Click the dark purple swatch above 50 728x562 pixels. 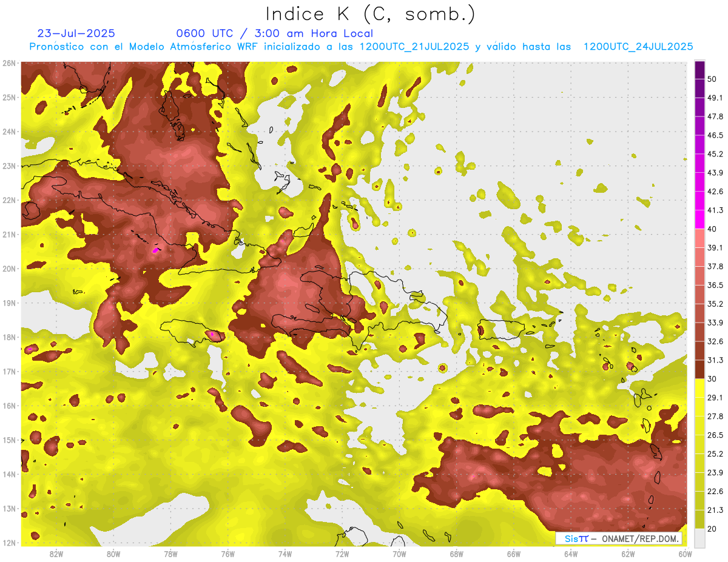point(699,69)
